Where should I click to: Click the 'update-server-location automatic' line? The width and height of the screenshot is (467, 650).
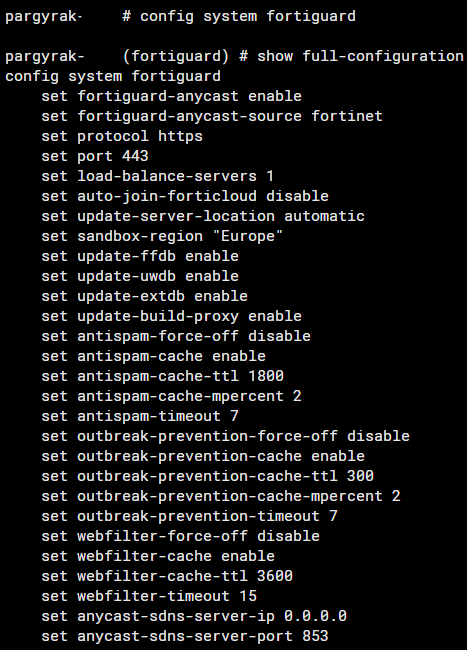203,216
